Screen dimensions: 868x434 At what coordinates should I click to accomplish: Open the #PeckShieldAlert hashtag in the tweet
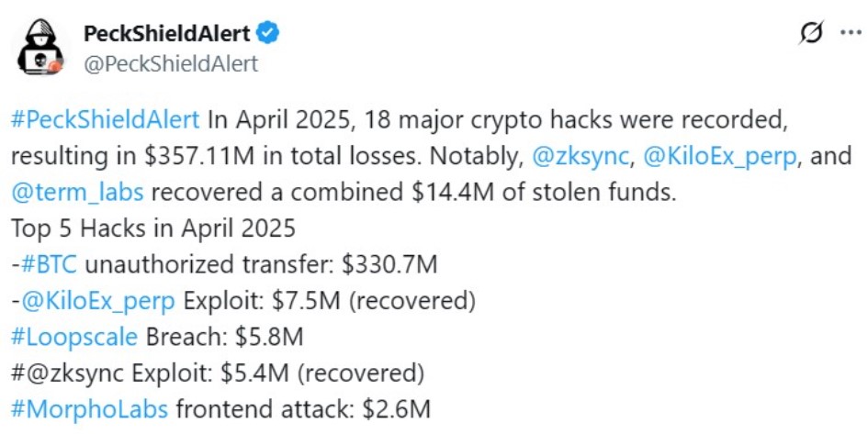coord(105,121)
